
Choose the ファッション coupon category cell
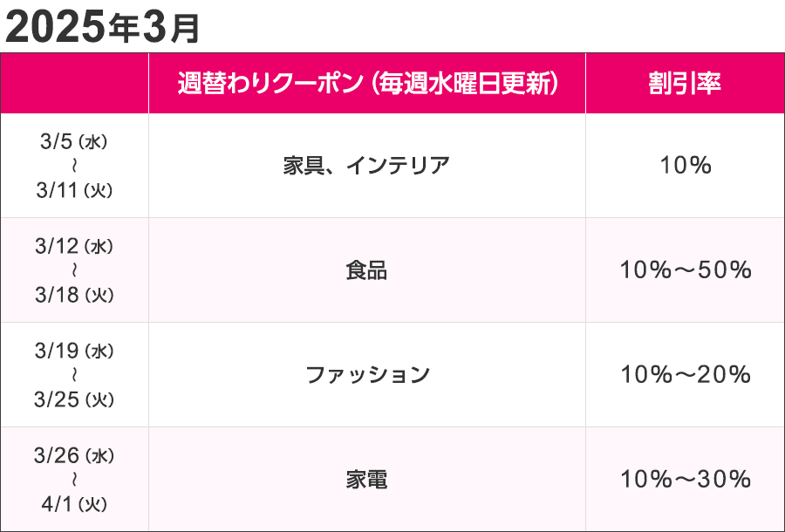pyautogui.click(x=367, y=375)
